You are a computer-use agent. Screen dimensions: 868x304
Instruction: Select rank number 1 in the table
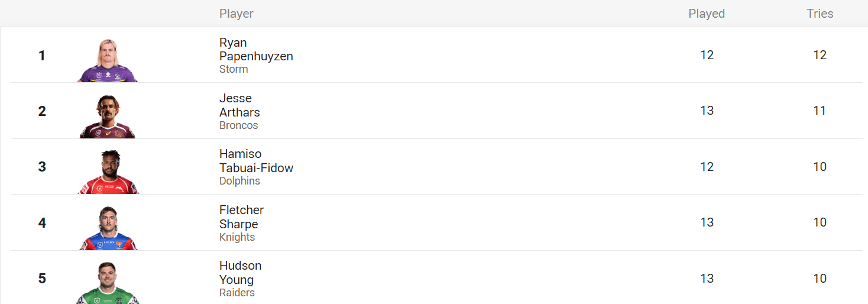click(42, 56)
